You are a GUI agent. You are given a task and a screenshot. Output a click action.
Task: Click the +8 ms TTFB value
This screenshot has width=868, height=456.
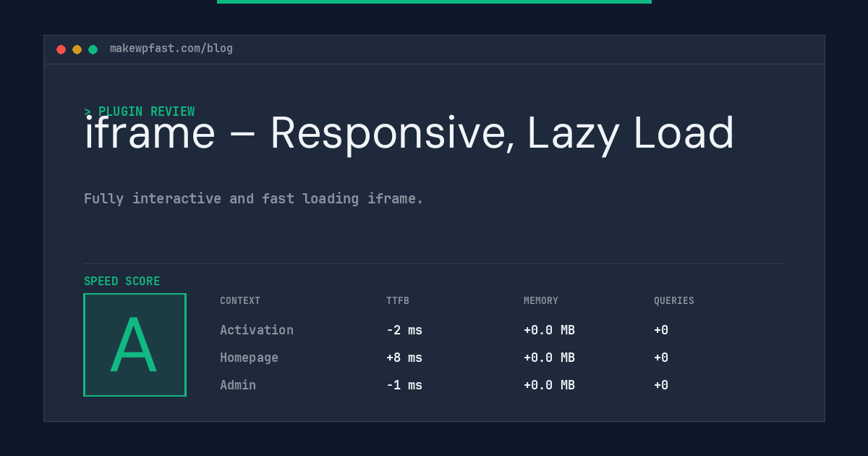click(x=404, y=358)
